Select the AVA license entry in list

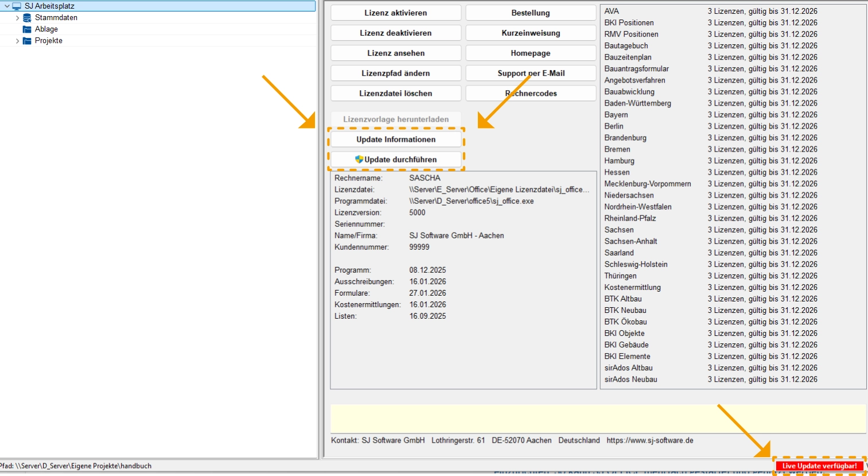point(612,11)
